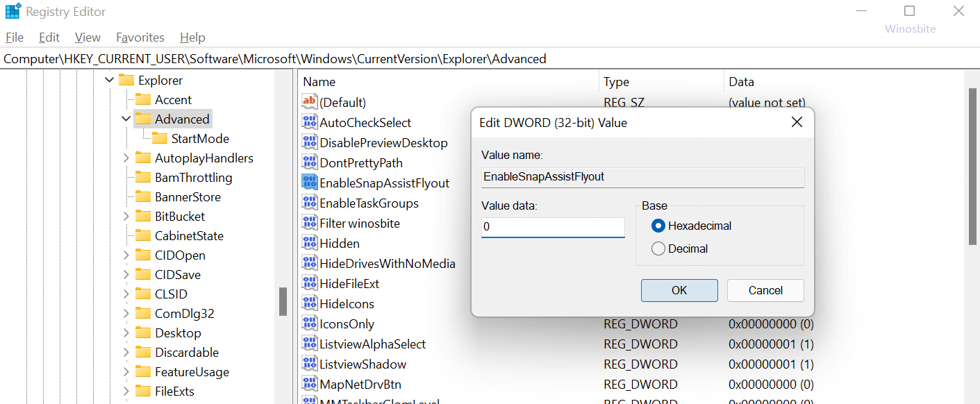Click the DWORD icon beside AutoCheckSelect
Screen dimensions: 980x404
pos(309,123)
